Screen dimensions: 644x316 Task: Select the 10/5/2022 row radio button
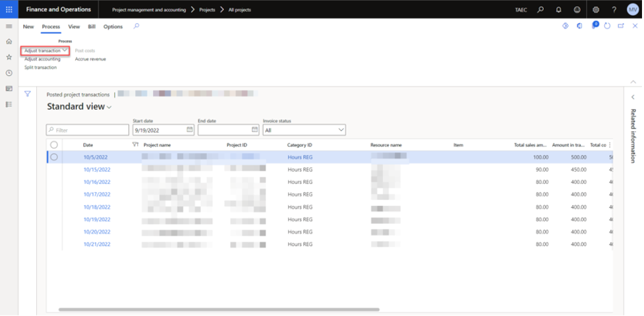[x=54, y=157]
